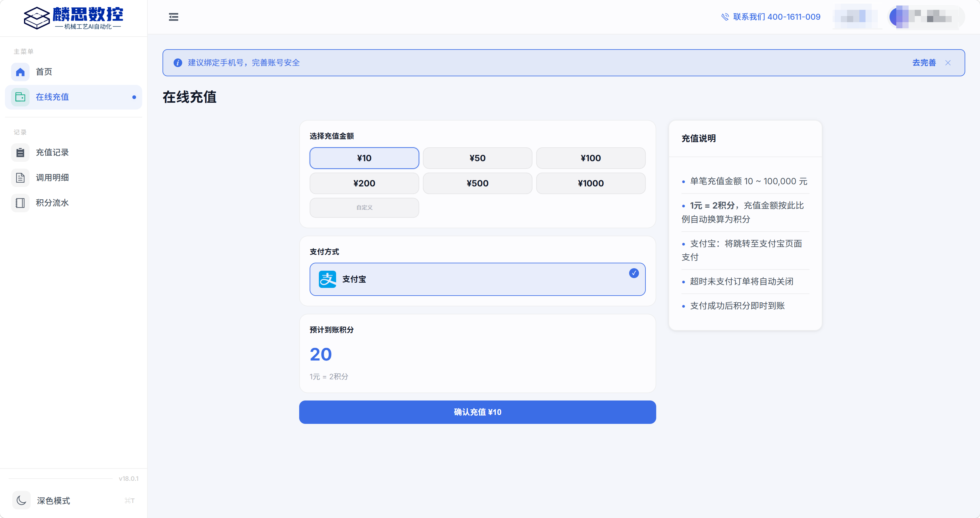
Task: Click the 20 estimated points value
Action: point(321,354)
